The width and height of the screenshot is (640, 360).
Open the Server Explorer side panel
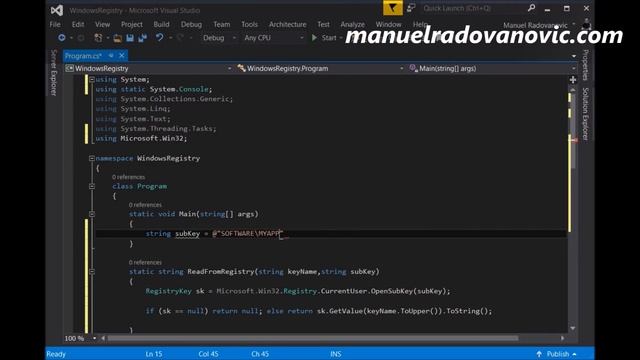tap(54, 73)
